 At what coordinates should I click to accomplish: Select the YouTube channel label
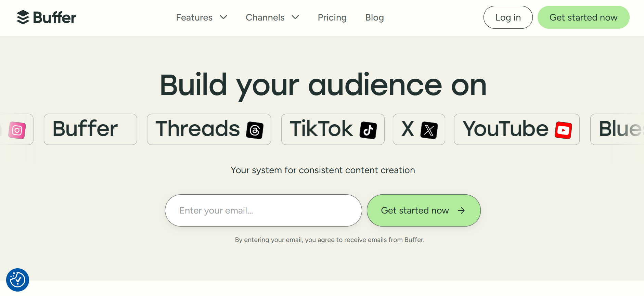coord(505,129)
